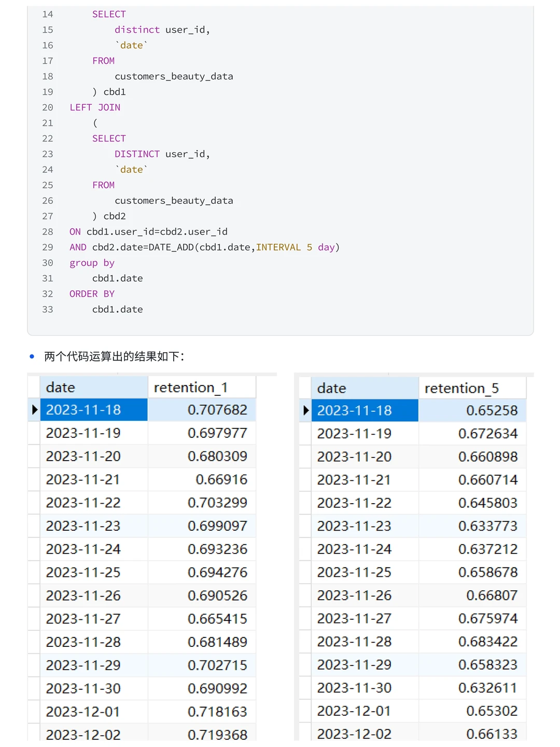Click code line with INTERVAL 5 day

pyautogui.click(x=205, y=247)
